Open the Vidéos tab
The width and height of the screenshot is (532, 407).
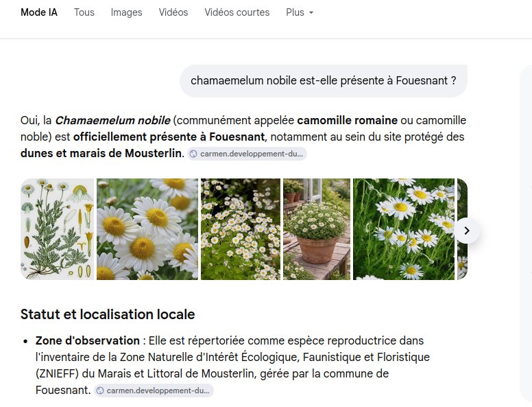(x=173, y=12)
